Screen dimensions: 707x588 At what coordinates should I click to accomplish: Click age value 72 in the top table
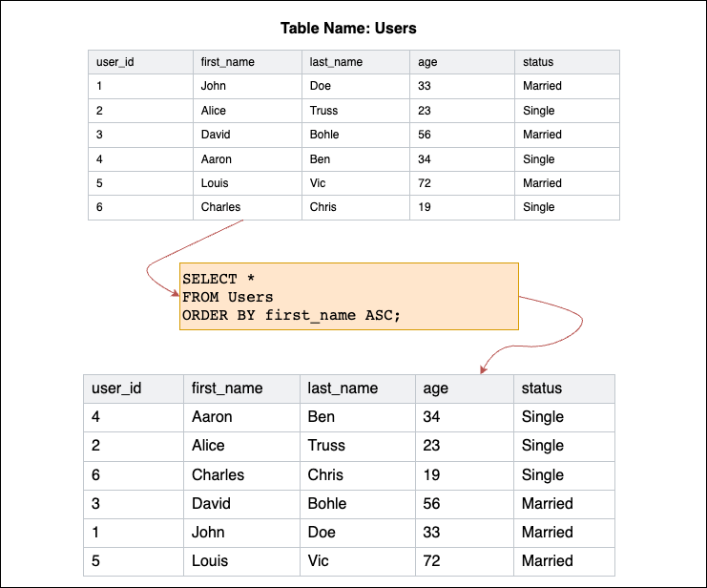click(425, 183)
